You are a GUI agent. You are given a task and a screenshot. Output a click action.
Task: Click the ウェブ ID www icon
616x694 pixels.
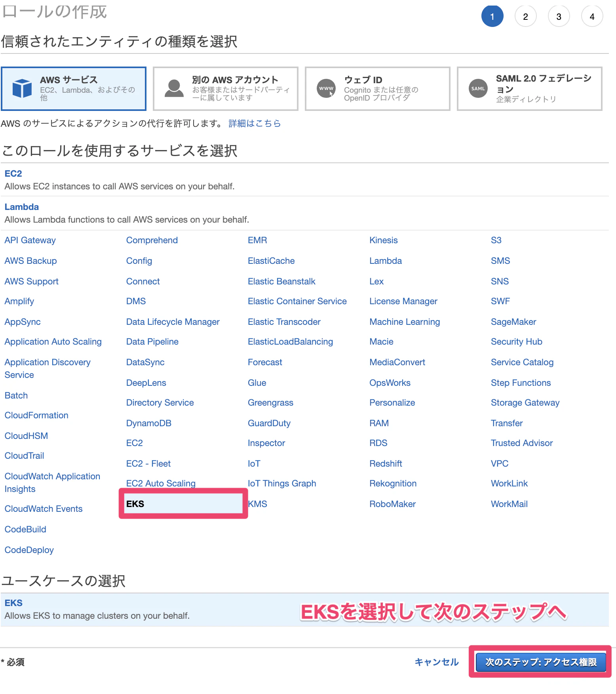(326, 88)
